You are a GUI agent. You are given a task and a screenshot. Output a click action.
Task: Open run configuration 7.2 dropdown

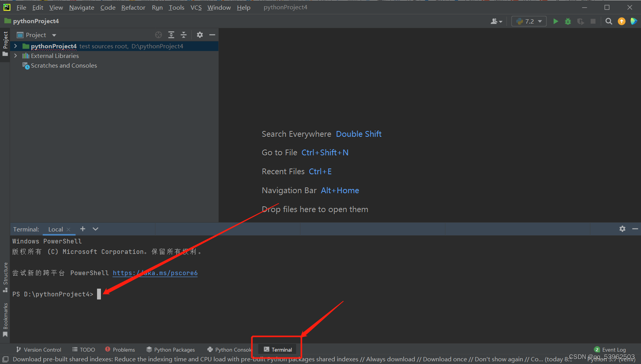tap(529, 21)
